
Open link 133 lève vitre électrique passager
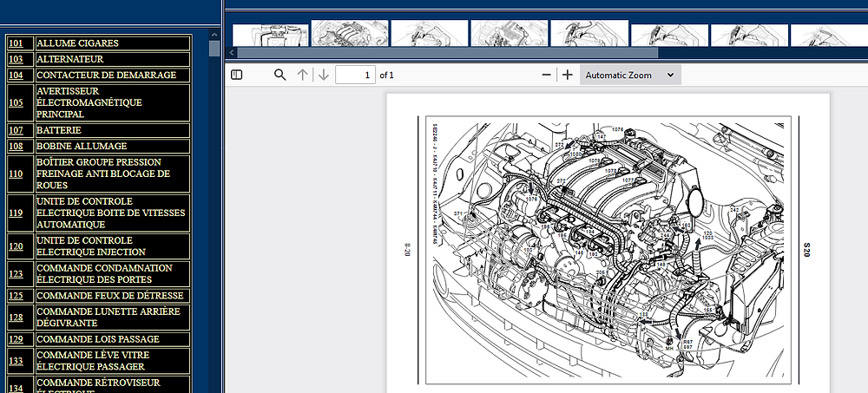point(16,361)
